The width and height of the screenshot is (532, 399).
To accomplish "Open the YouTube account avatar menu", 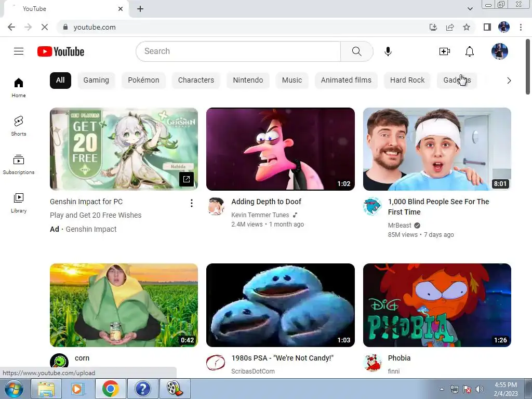I will coord(499,51).
